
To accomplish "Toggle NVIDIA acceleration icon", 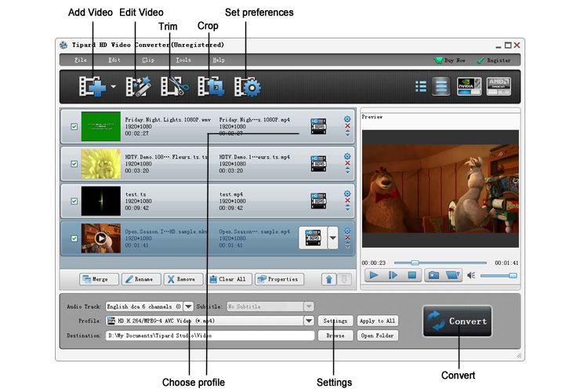I will (x=469, y=86).
